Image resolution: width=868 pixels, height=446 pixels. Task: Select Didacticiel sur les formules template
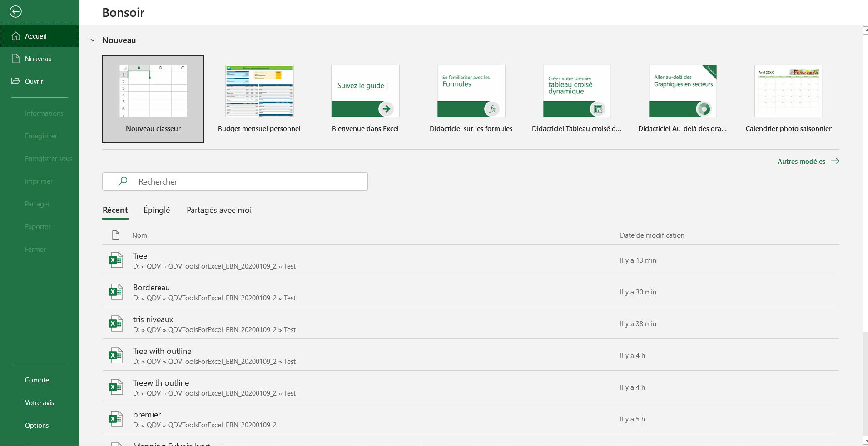pos(471,99)
